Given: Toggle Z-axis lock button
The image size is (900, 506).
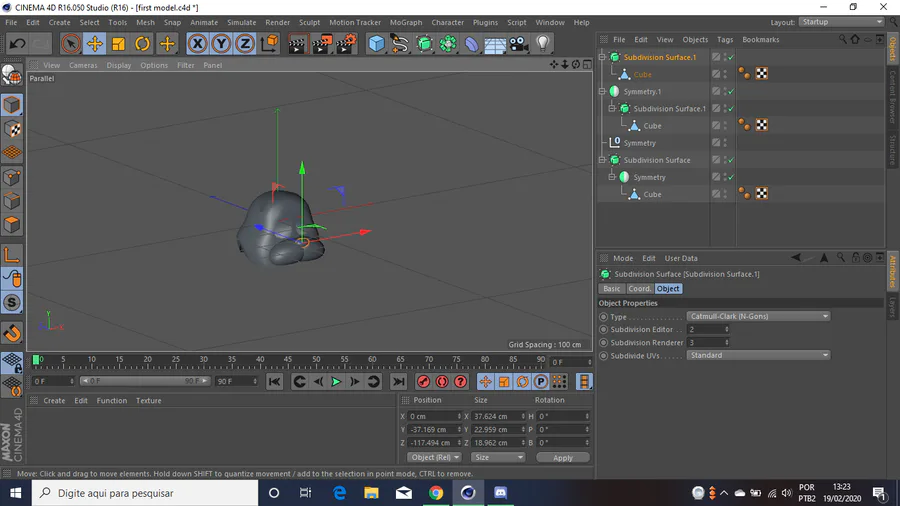Looking at the screenshot, I should pos(246,43).
